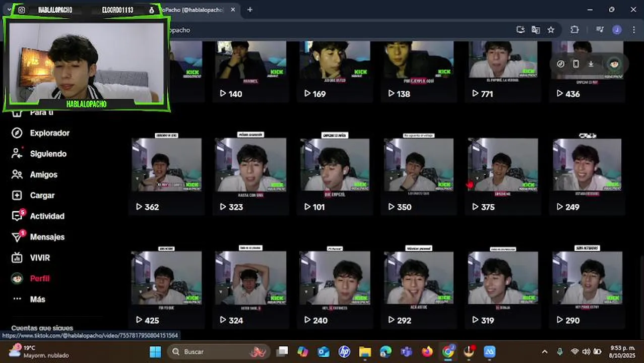
Task: Open File Explorer from the taskbar
Action: pyautogui.click(x=365, y=351)
